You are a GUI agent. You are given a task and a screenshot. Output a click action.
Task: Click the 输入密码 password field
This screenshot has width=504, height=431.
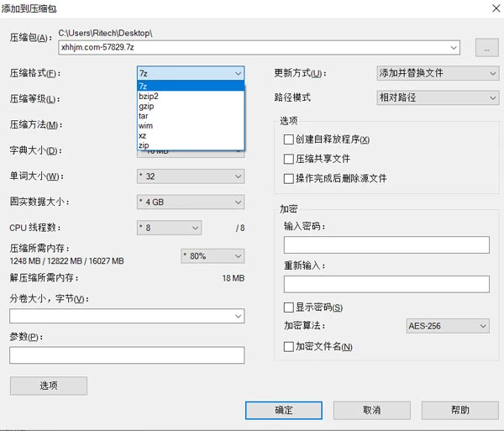(x=386, y=245)
